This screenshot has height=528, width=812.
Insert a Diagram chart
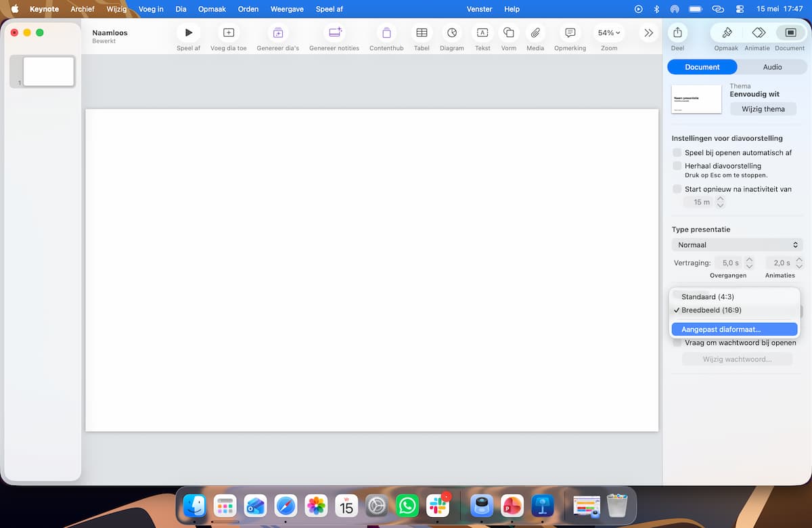tap(452, 32)
